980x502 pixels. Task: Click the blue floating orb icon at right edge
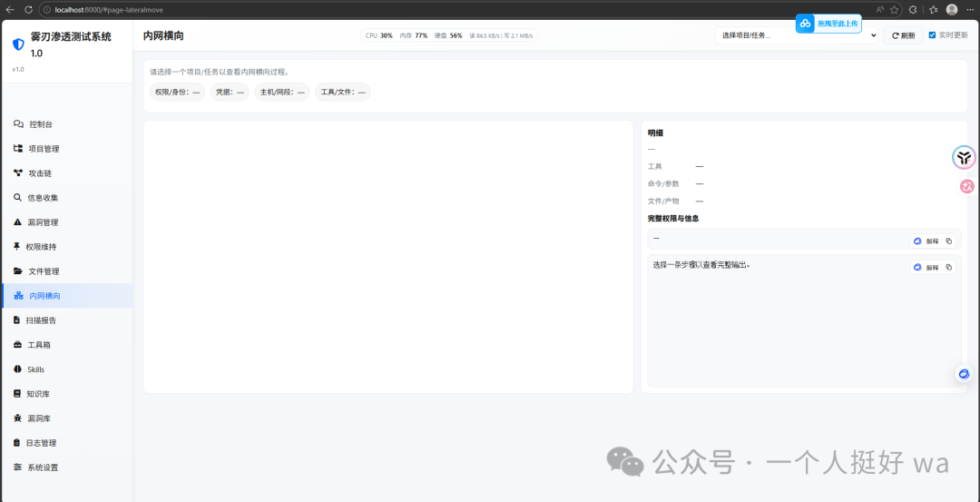point(964,374)
